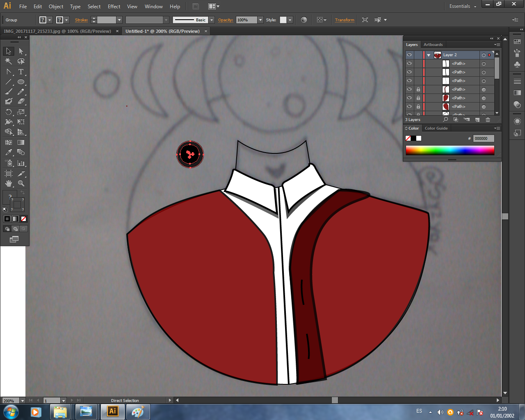Select the Column Graph tool
The image size is (525, 420).
tap(21, 163)
